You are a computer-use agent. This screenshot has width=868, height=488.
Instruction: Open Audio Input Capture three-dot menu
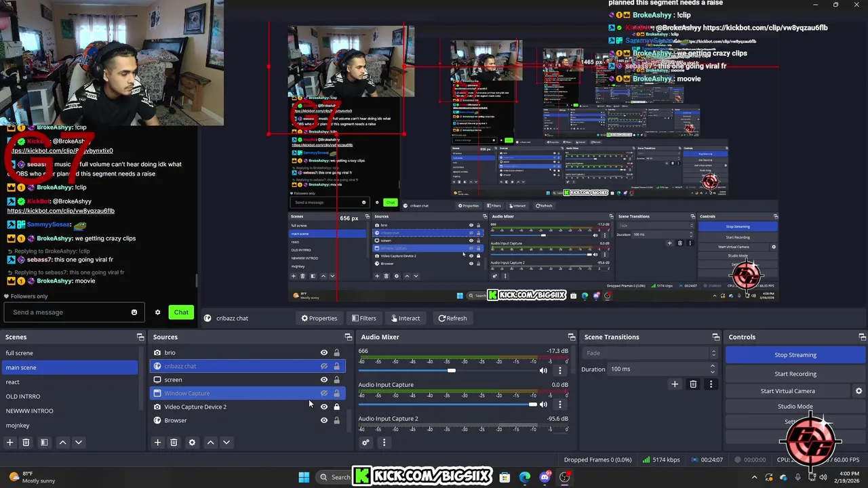click(560, 405)
